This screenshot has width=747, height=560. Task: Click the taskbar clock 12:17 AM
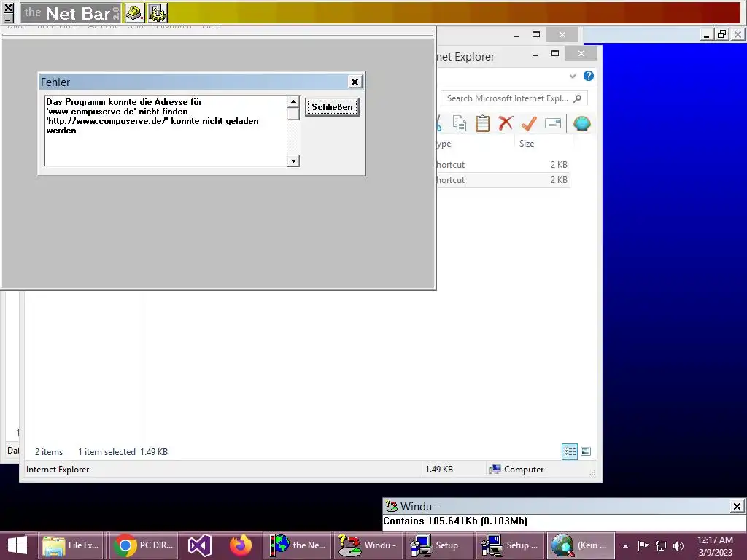click(x=715, y=546)
